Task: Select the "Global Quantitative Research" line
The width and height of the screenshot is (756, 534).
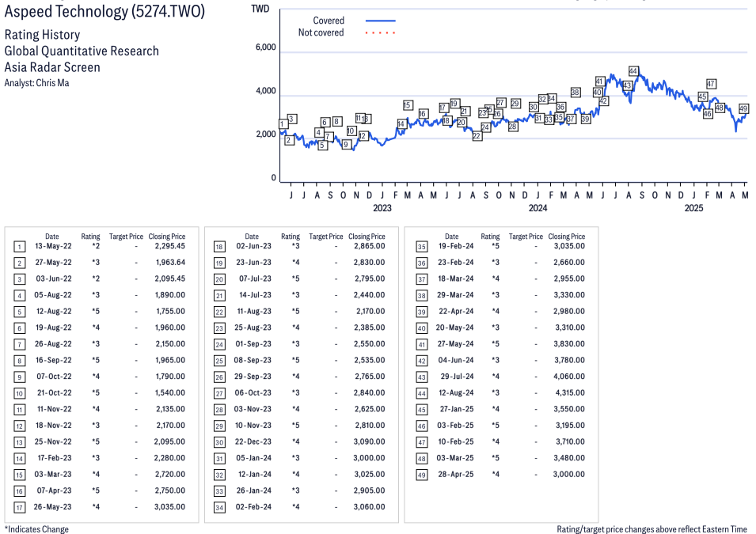Action: (82, 51)
